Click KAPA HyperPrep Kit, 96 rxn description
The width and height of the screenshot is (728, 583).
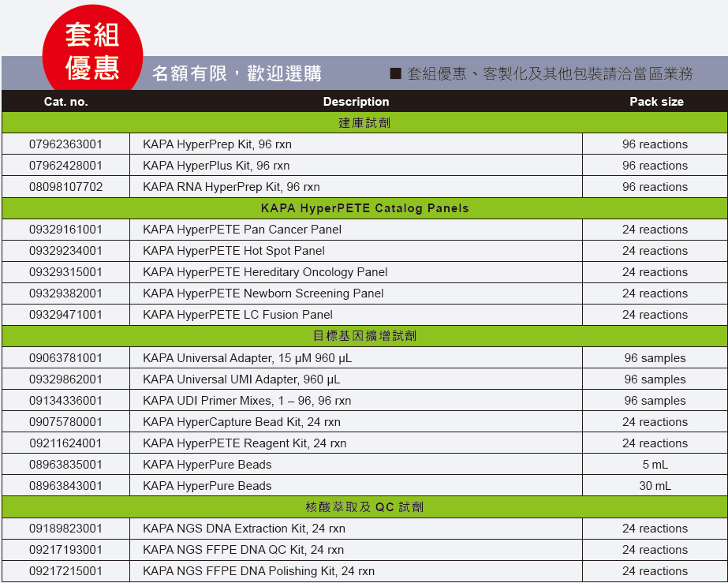[x=217, y=144]
